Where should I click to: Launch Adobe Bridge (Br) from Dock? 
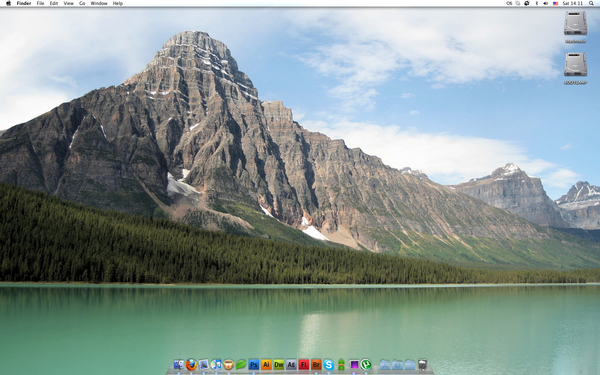(316, 365)
